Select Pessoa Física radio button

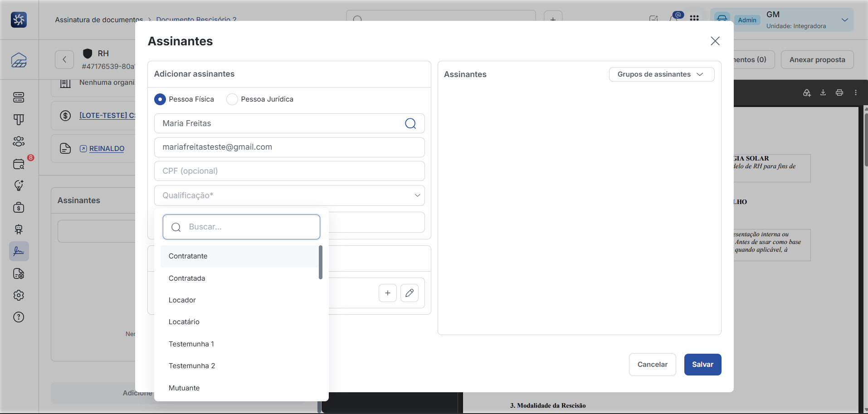coord(160,99)
